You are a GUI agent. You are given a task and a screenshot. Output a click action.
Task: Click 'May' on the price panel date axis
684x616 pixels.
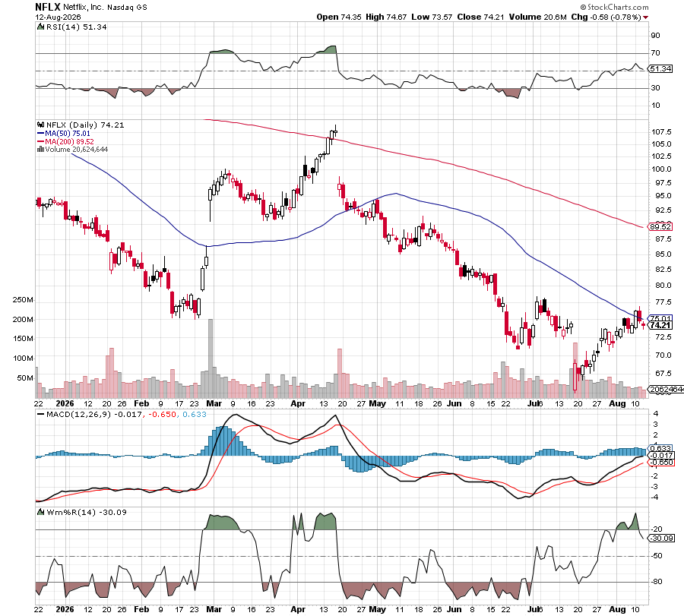[377, 403]
